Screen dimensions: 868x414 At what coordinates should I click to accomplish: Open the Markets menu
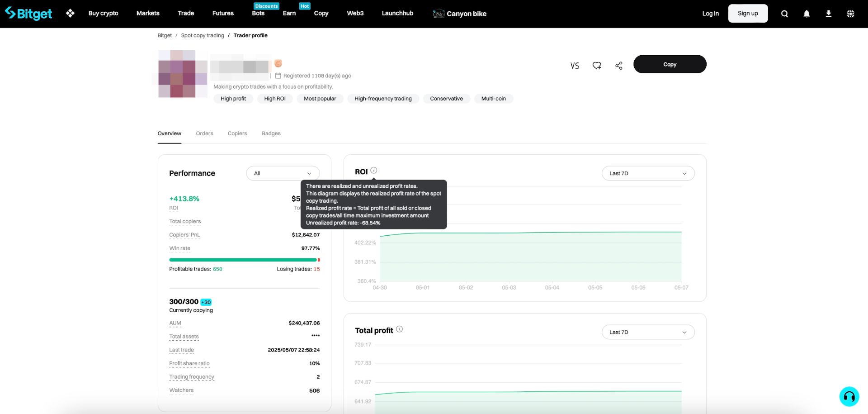coord(148,14)
